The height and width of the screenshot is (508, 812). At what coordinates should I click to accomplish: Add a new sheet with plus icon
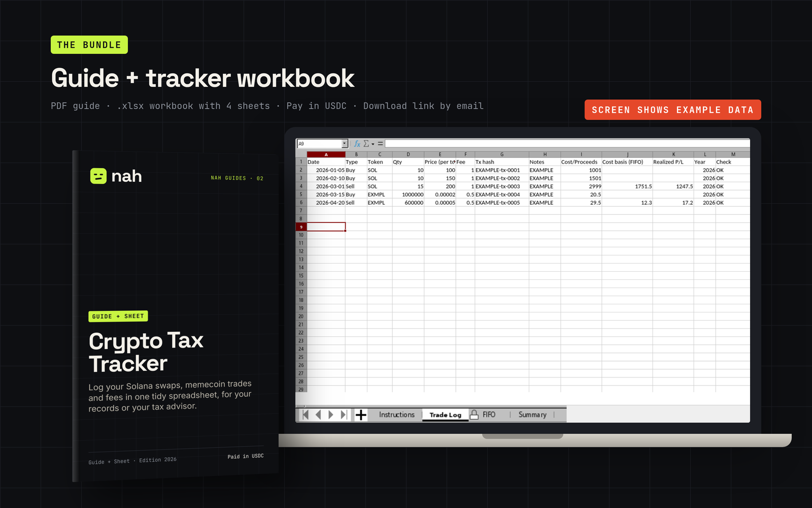tap(361, 415)
